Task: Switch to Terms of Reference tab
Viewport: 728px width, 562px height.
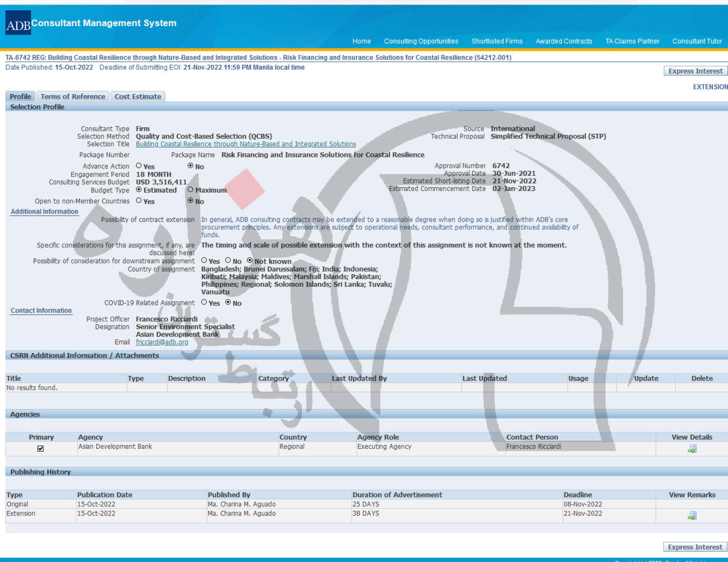Action: point(73,96)
